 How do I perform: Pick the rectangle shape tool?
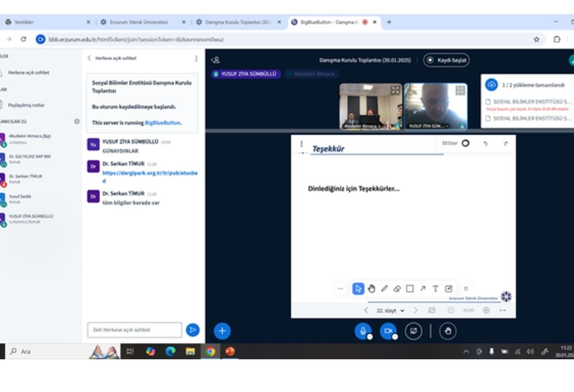(x=410, y=289)
